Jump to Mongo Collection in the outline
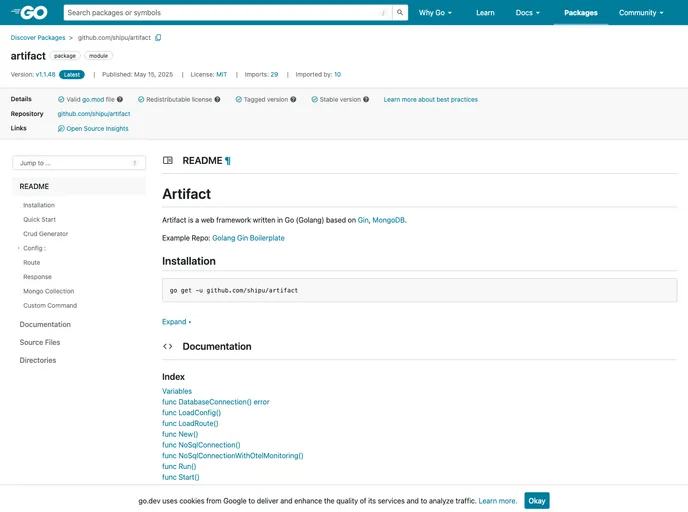 [49, 291]
